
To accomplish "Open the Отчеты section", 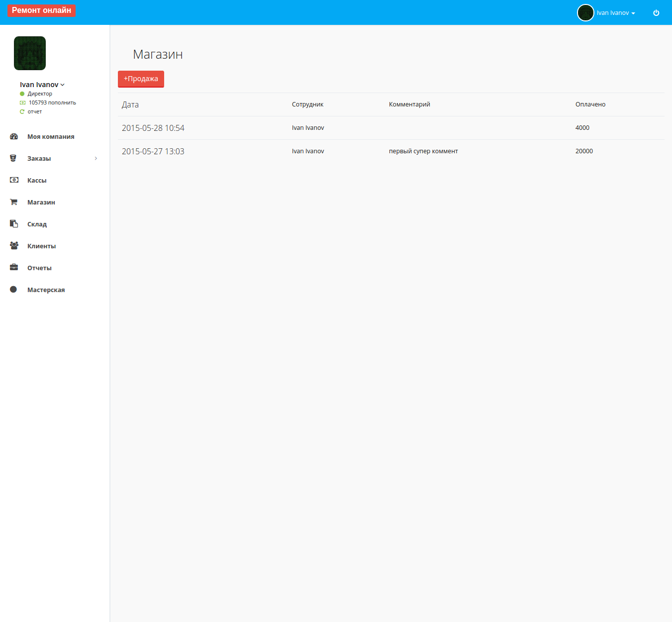I will pos(39,268).
